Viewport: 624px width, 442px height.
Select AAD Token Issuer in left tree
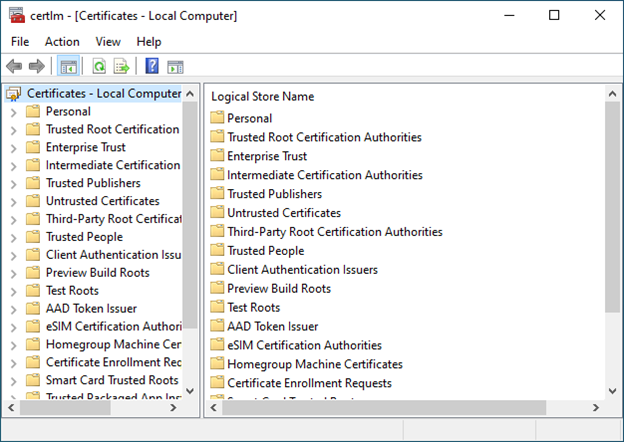tap(91, 309)
